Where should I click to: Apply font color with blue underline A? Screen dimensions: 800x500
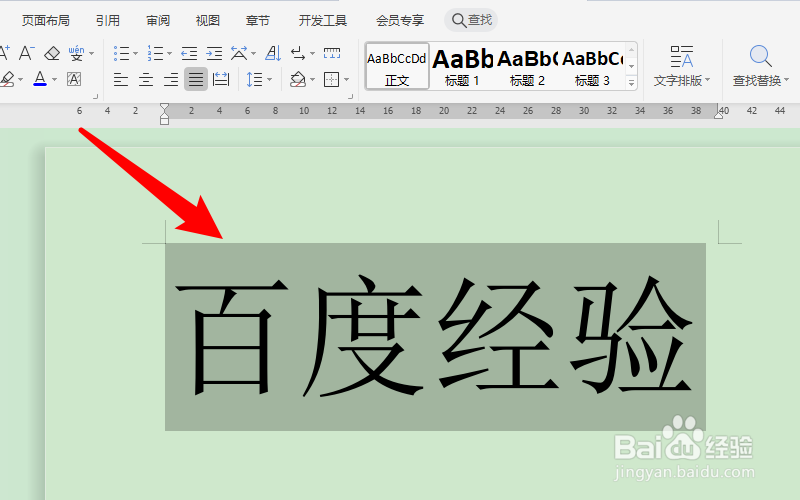pyautogui.click(x=40, y=79)
